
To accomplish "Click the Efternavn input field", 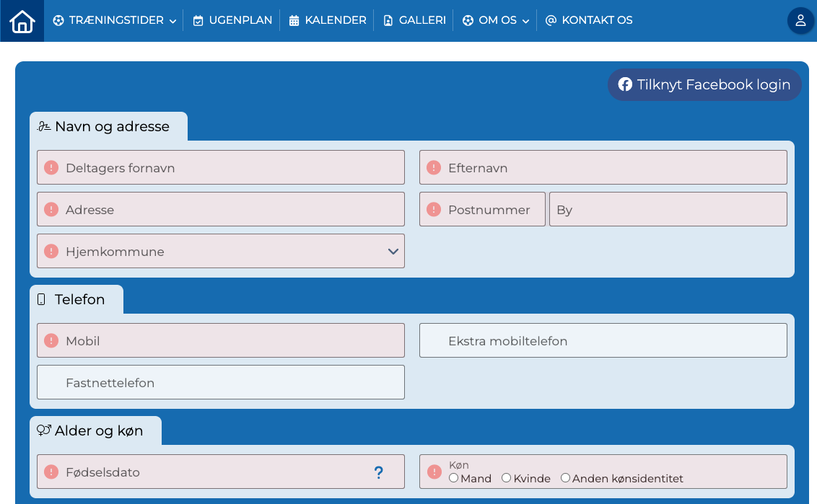I will [603, 167].
